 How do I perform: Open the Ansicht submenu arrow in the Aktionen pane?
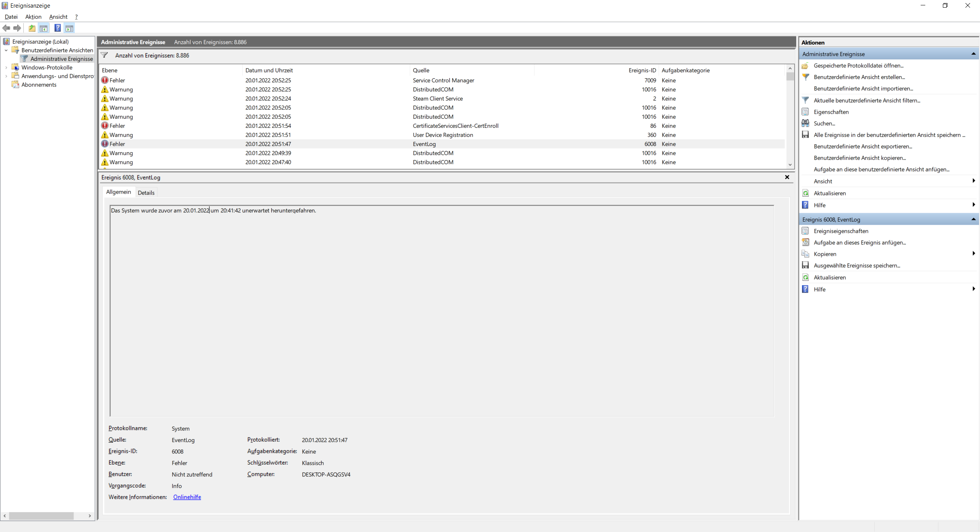coord(973,181)
